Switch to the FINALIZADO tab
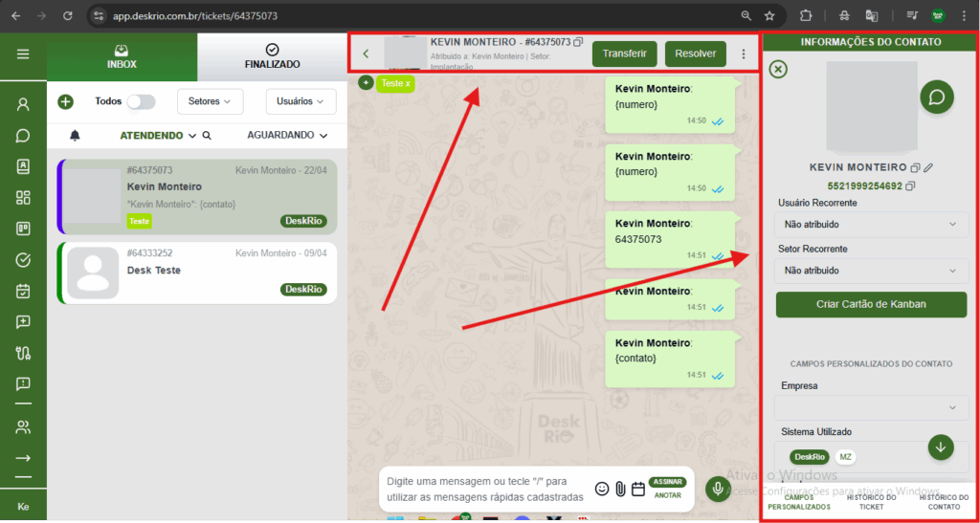The image size is (980, 523). click(272, 56)
